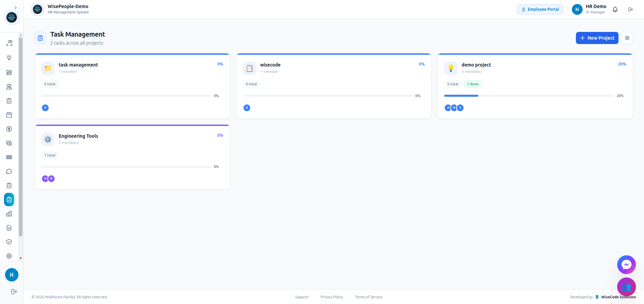Viewport: 644px width, 304px height.
Task: Click the sidebar scrollbar up arrow
Action: click(21, 35)
